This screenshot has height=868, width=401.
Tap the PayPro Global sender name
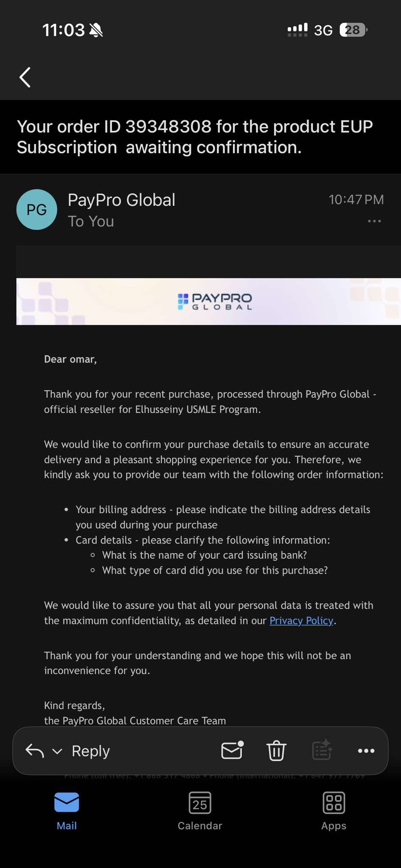(x=121, y=200)
